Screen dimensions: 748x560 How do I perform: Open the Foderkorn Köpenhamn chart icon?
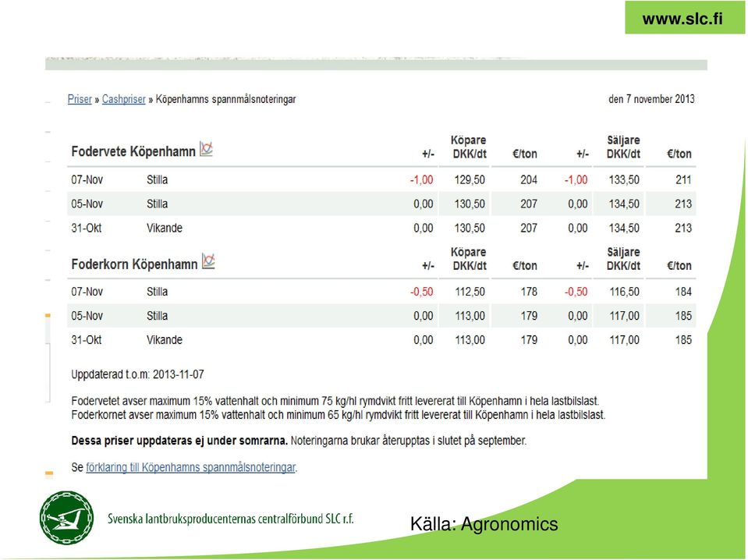(208, 261)
